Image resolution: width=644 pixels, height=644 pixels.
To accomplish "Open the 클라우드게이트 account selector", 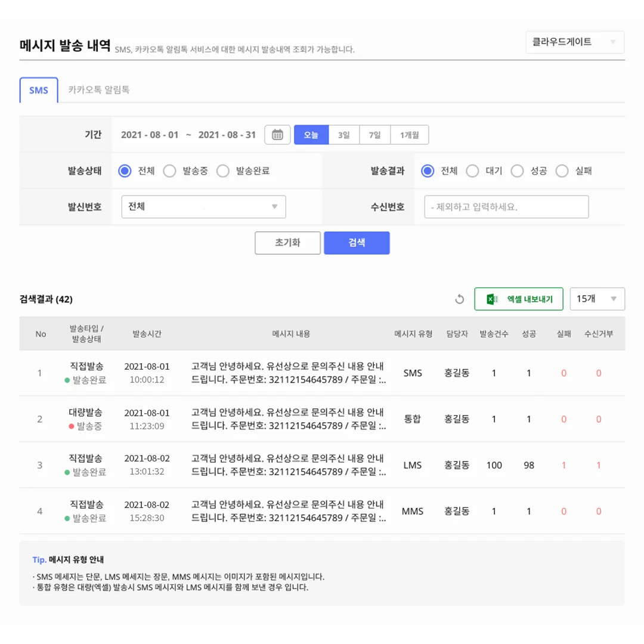I will (x=574, y=42).
